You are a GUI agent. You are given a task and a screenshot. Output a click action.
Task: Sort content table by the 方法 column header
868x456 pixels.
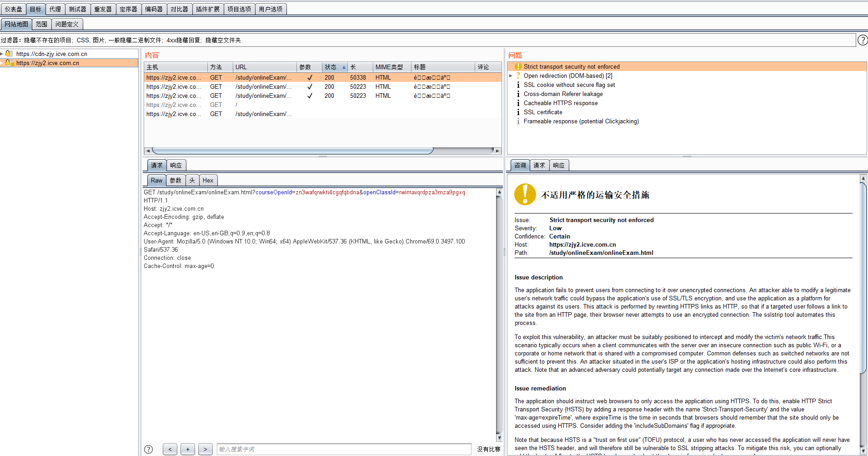(220, 67)
